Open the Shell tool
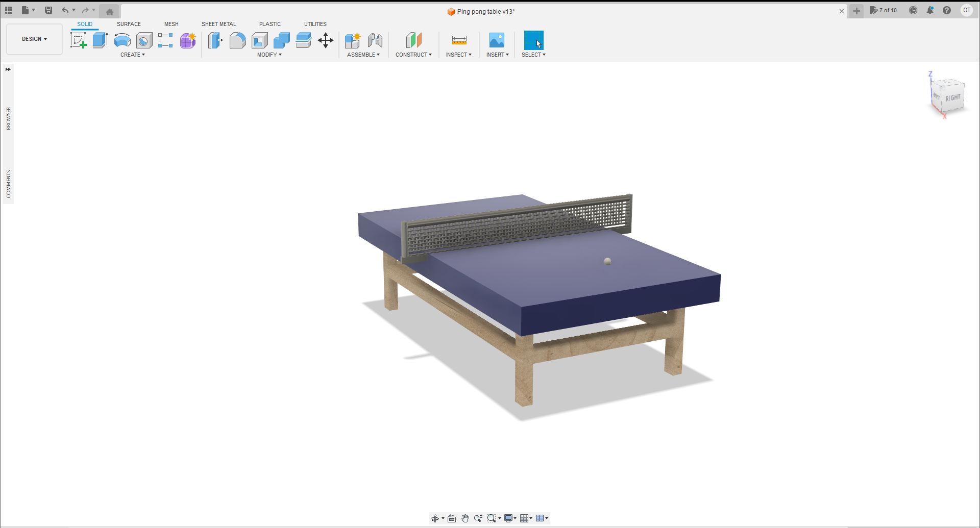 260,40
